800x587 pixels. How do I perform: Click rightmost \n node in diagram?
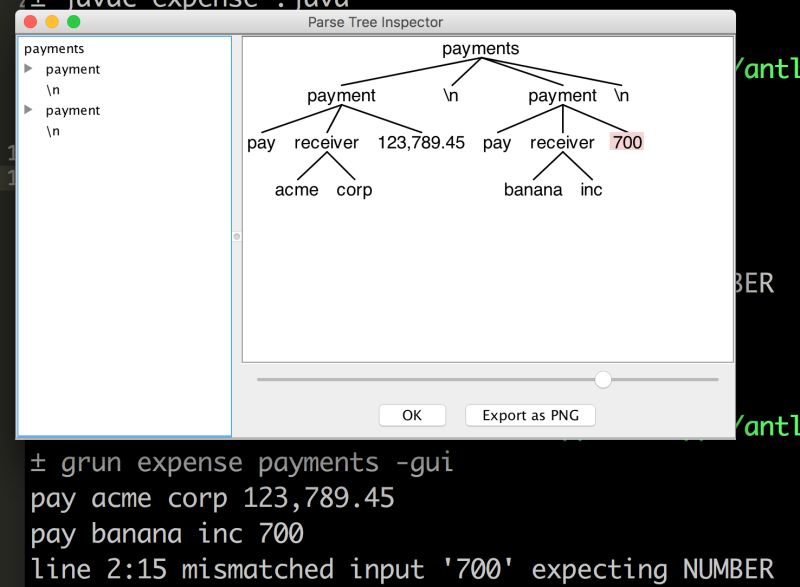(x=621, y=95)
